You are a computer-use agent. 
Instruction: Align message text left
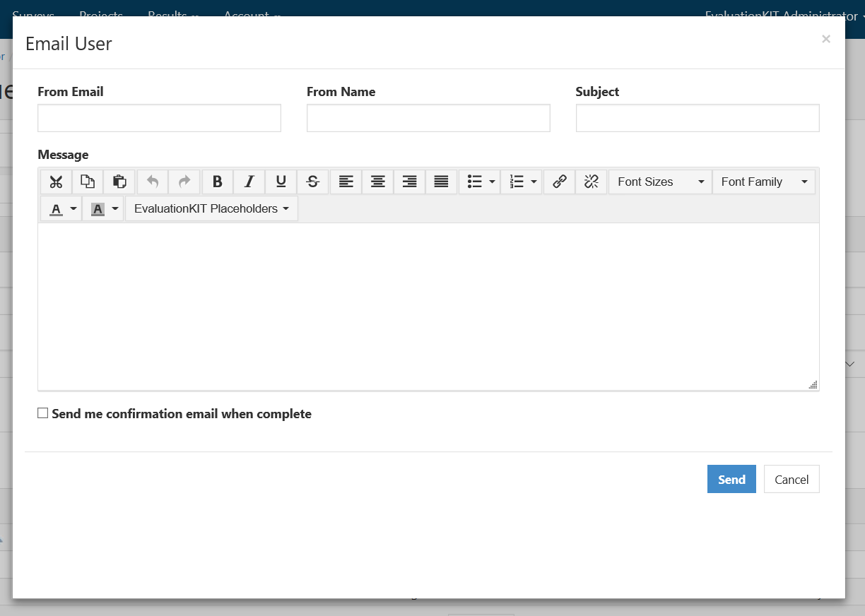point(346,182)
